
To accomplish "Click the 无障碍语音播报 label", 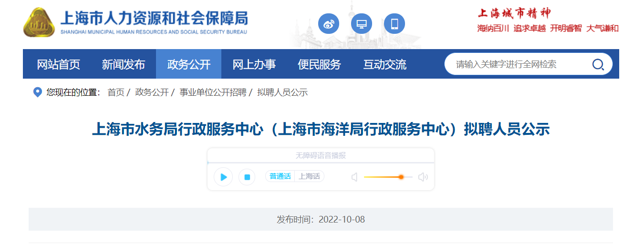I will 321,155.
